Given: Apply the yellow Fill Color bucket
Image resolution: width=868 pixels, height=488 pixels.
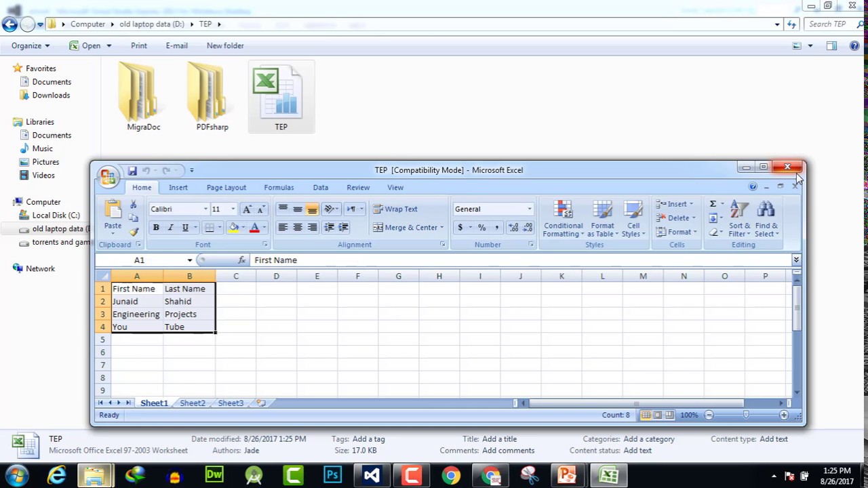Looking at the screenshot, I should coord(233,228).
